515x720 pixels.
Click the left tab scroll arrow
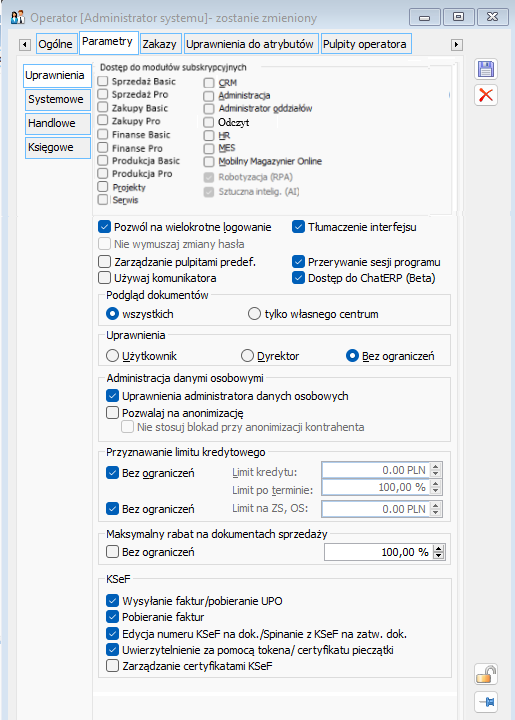(25, 45)
